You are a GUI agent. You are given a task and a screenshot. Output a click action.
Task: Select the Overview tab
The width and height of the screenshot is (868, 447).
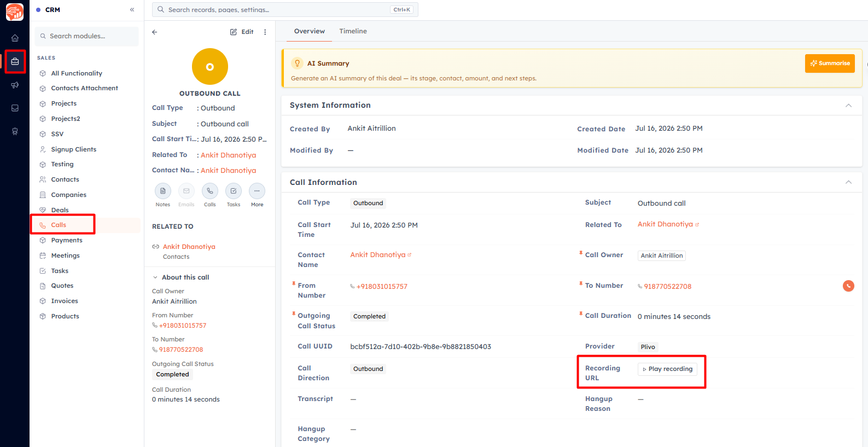tap(310, 31)
